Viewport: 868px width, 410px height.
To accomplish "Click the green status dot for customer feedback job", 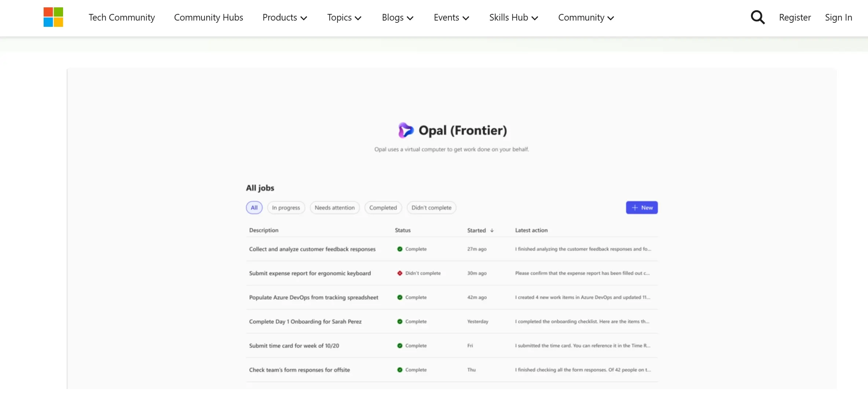I will (400, 249).
